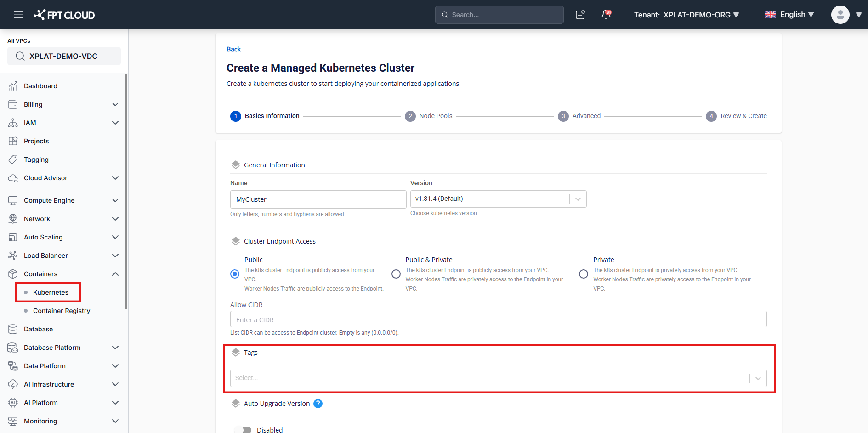Expand the Auto Scaling chevron
Image resolution: width=868 pixels, height=433 pixels.
[115, 237]
